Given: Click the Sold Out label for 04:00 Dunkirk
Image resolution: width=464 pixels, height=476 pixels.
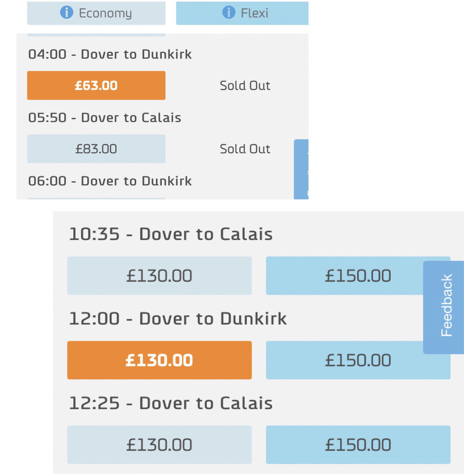Looking at the screenshot, I should pos(245,85).
